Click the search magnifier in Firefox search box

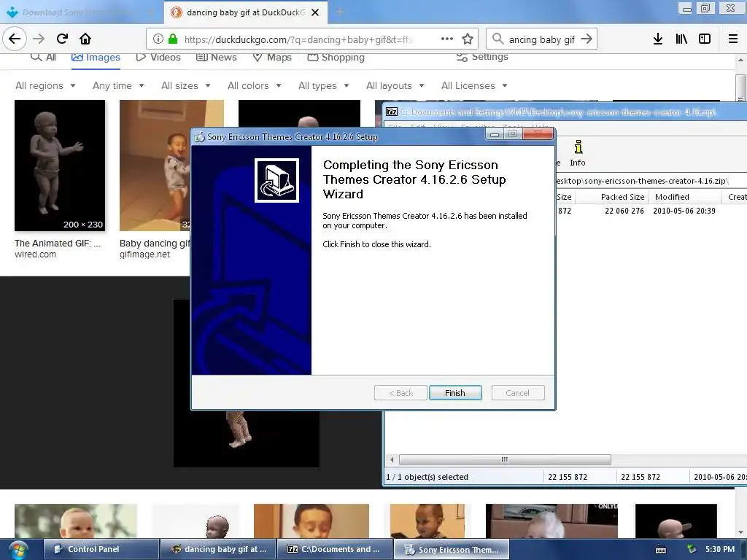[498, 39]
